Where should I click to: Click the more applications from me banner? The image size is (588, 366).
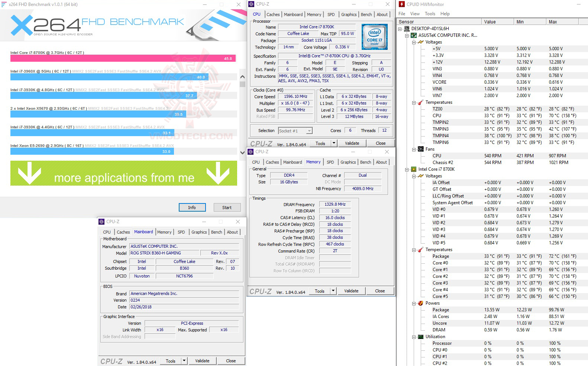pyautogui.click(x=124, y=173)
